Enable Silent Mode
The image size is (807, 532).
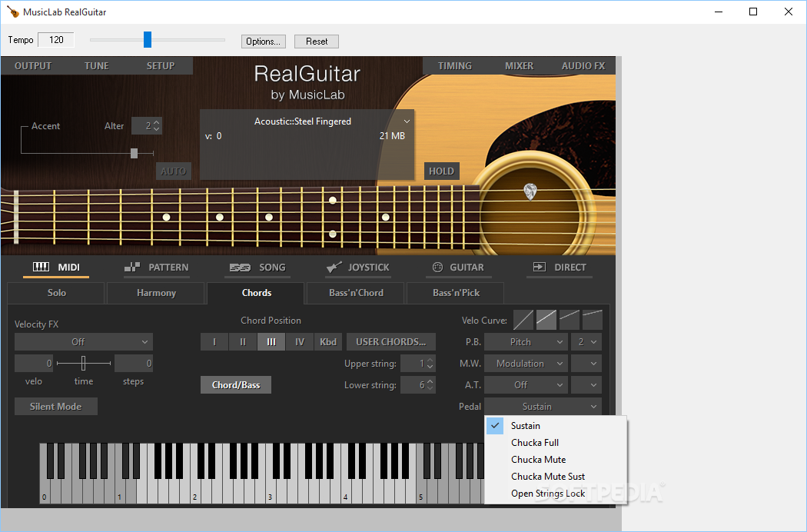coord(55,407)
